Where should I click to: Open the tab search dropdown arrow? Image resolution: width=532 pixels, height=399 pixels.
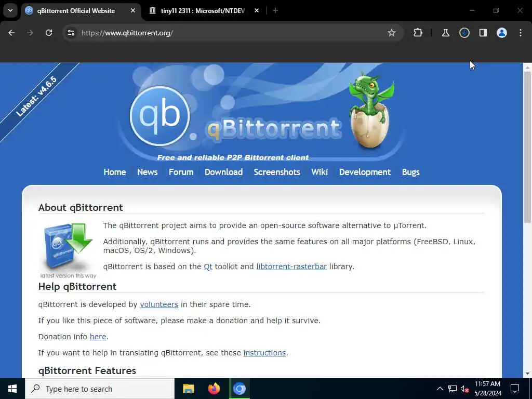(10, 10)
